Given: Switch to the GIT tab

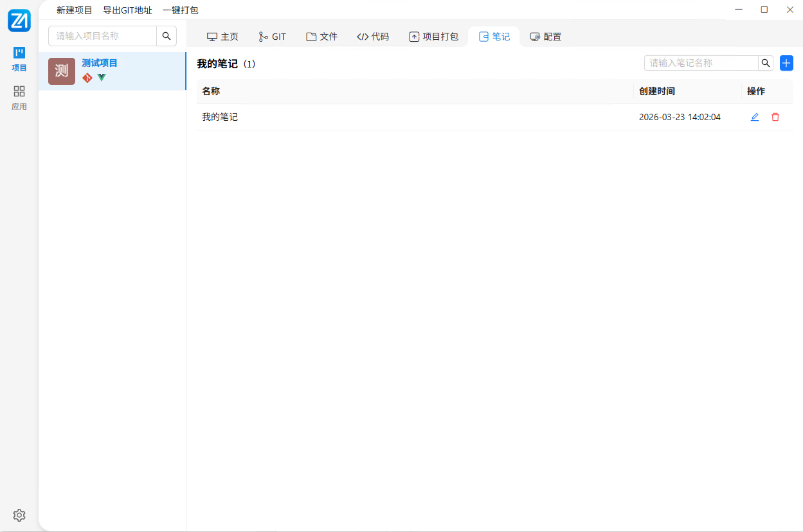Looking at the screenshot, I should (272, 37).
